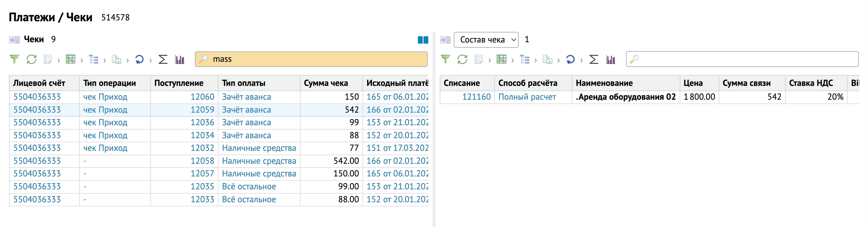Open receipt link 12034

coord(202,135)
